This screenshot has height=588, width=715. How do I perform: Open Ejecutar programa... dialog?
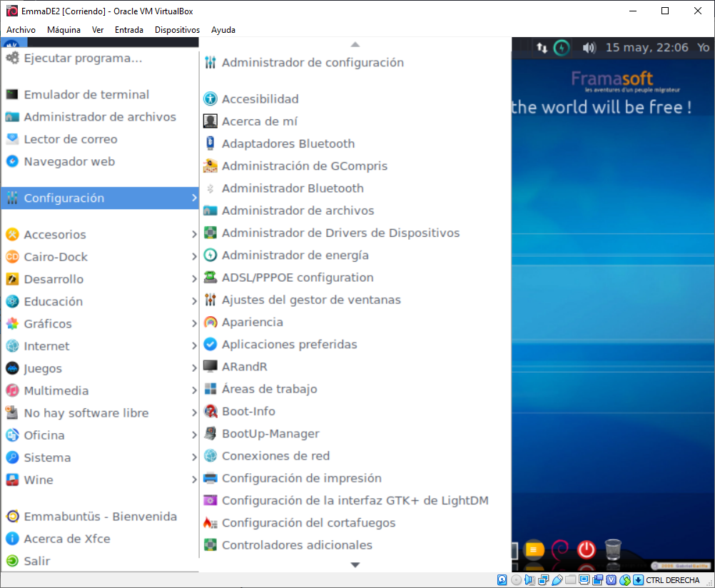(x=83, y=59)
